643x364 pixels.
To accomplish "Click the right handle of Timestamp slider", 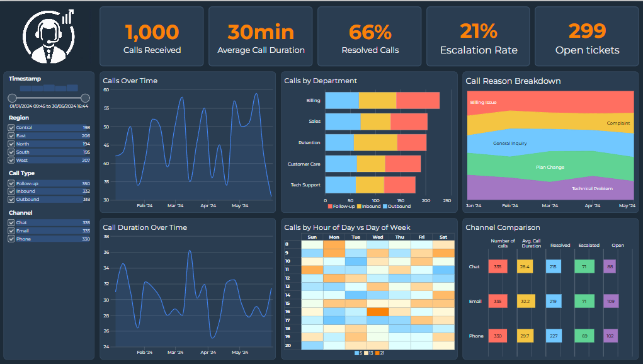I will (85, 98).
